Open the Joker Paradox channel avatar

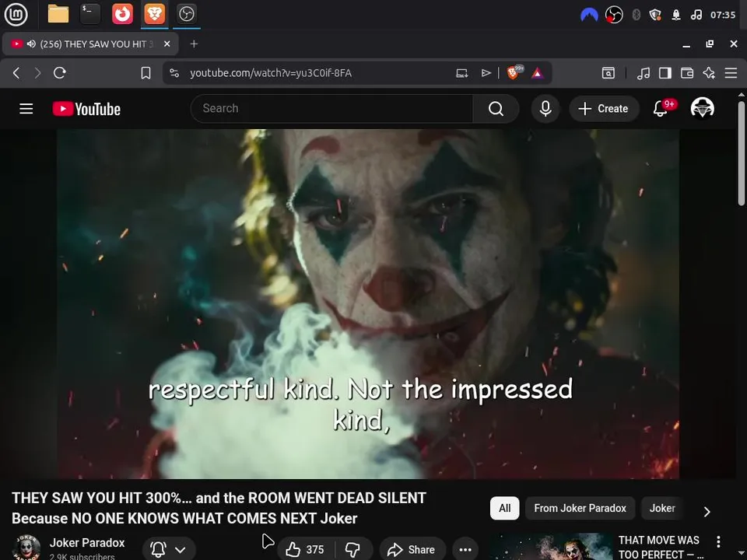26,548
